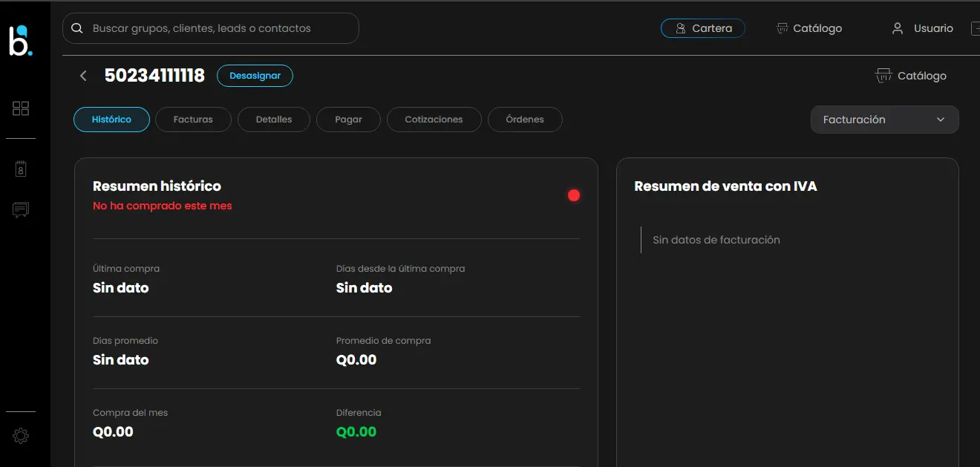Click the chevron in Facturación dropdown

[x=941, y=120]
